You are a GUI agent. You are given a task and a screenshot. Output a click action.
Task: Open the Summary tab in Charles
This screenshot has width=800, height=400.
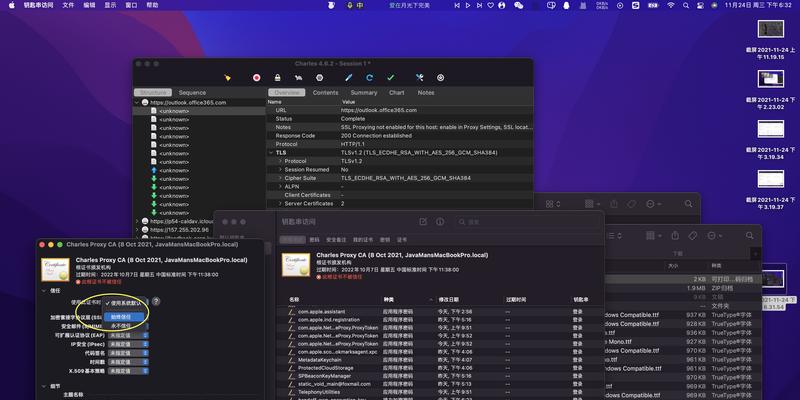pyautogui.click(x=364, y=93)
